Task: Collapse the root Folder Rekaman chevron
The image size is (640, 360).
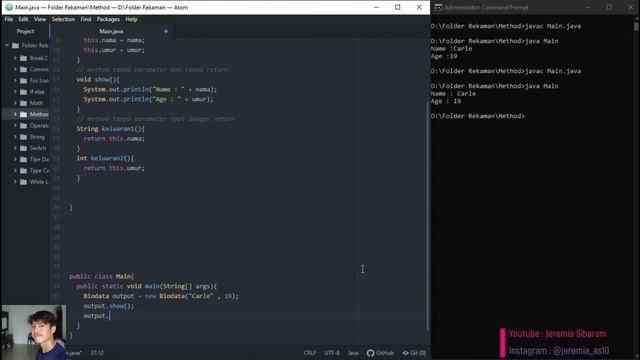Action: [7, 45]
